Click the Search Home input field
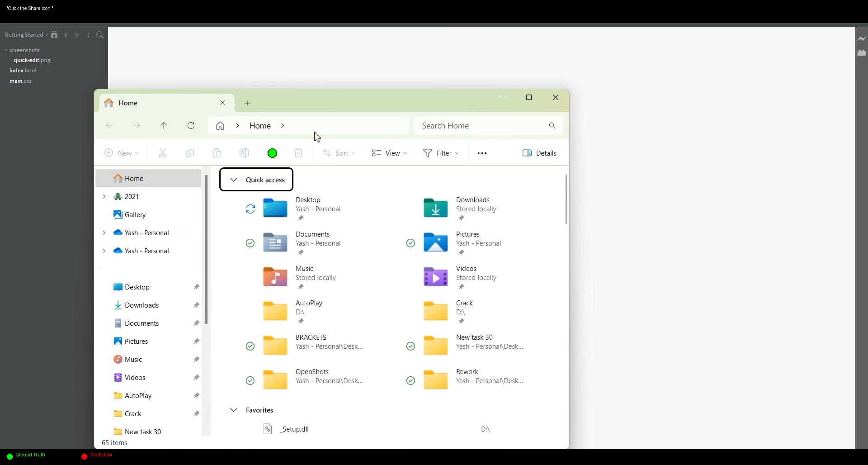This screenshot has width=868, height=465. click(x=481, y=126)
